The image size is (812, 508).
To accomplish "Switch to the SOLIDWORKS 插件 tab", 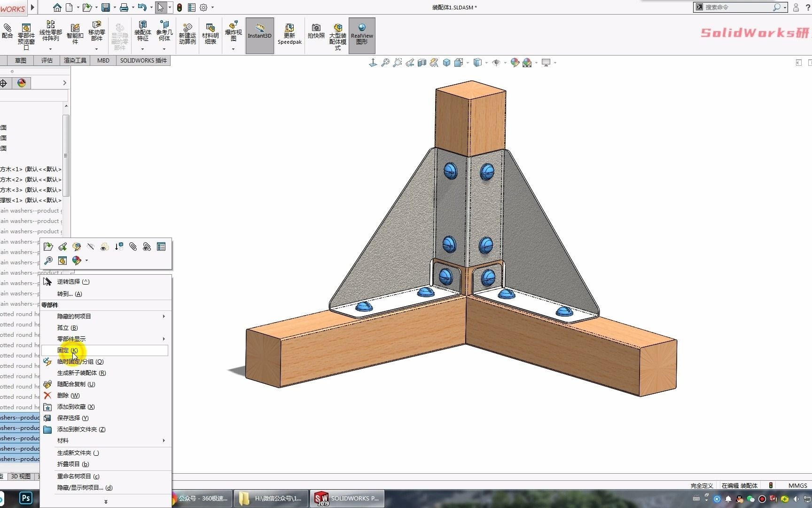I will pos(143,60).
